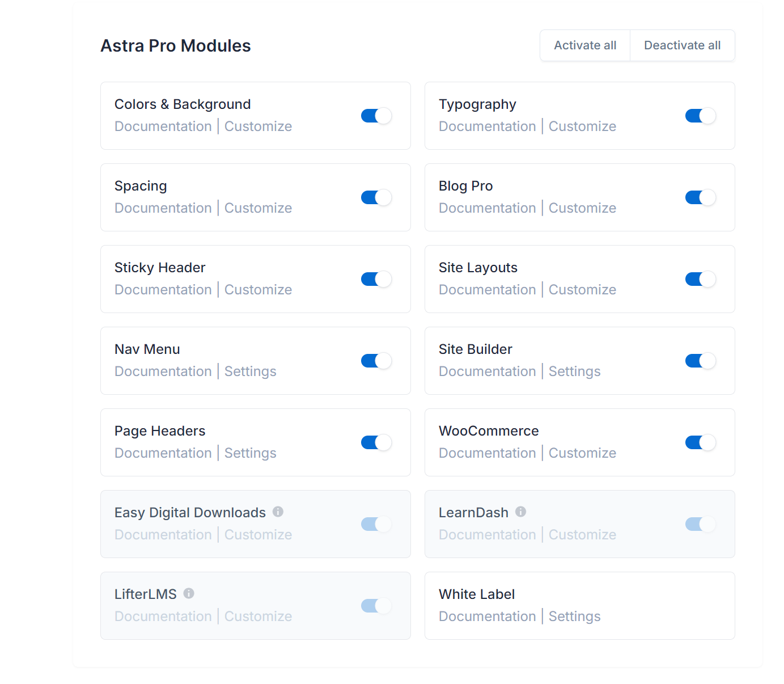
Task: Open Nav Menu Settings link
Action: [250, 371]
